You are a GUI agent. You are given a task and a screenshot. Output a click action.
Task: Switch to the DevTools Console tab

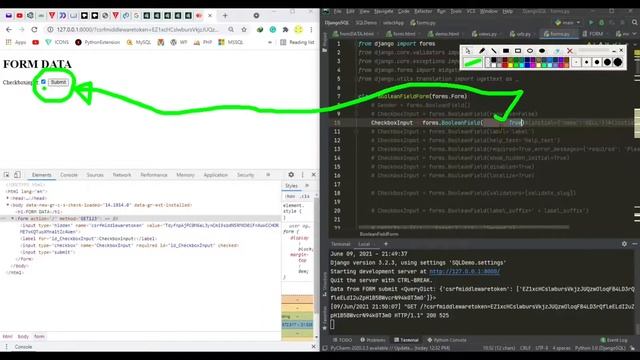(69, 175)
